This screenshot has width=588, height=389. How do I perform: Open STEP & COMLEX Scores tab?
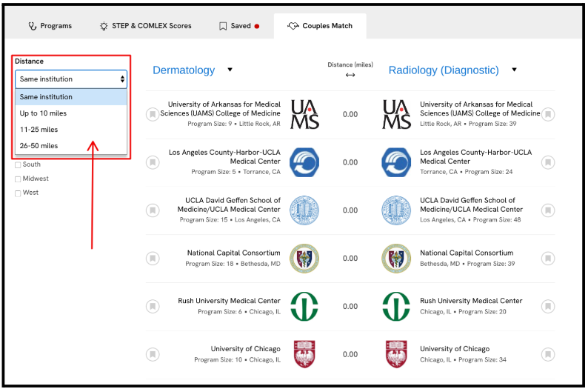click(145, 26)
